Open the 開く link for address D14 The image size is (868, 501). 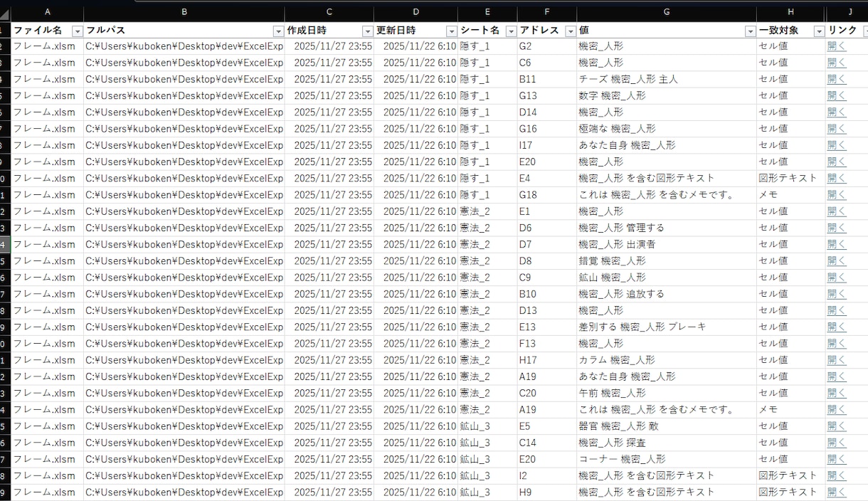pos(837,112)
